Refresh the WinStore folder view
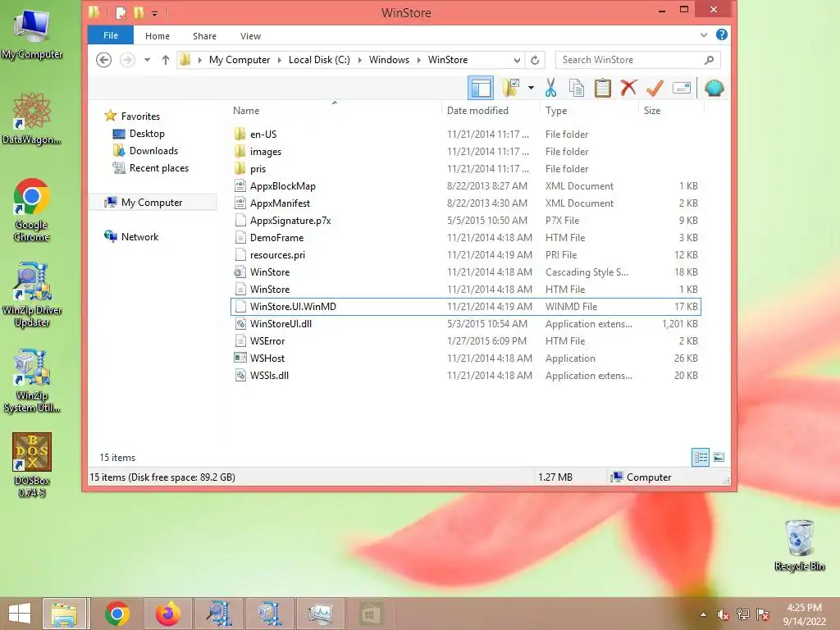This screenshot has height=630, width=840. point(535,60)
